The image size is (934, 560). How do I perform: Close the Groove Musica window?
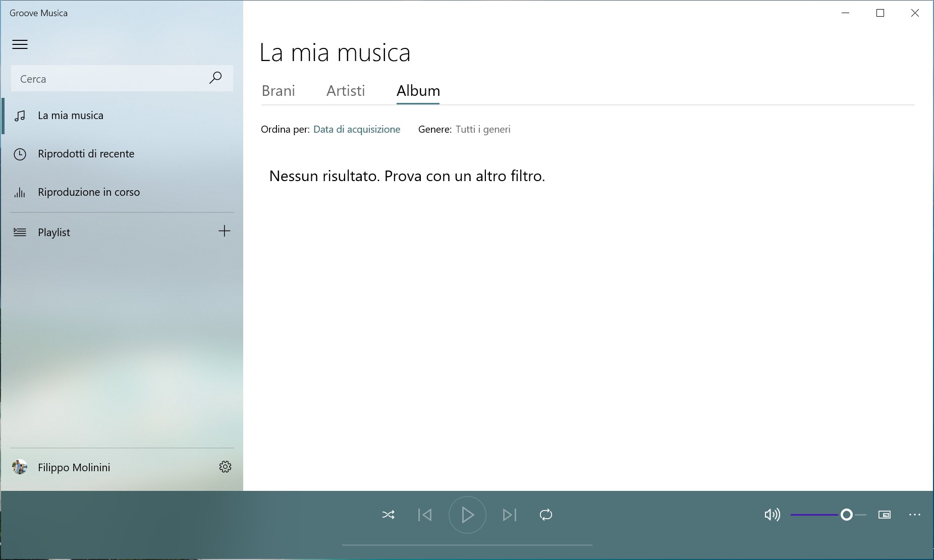pyautogui.click(x=915, y=13)
